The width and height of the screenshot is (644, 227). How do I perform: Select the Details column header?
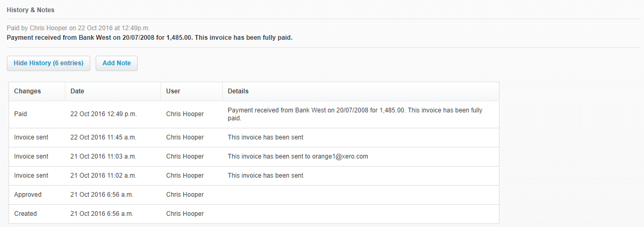pos(238,91)
